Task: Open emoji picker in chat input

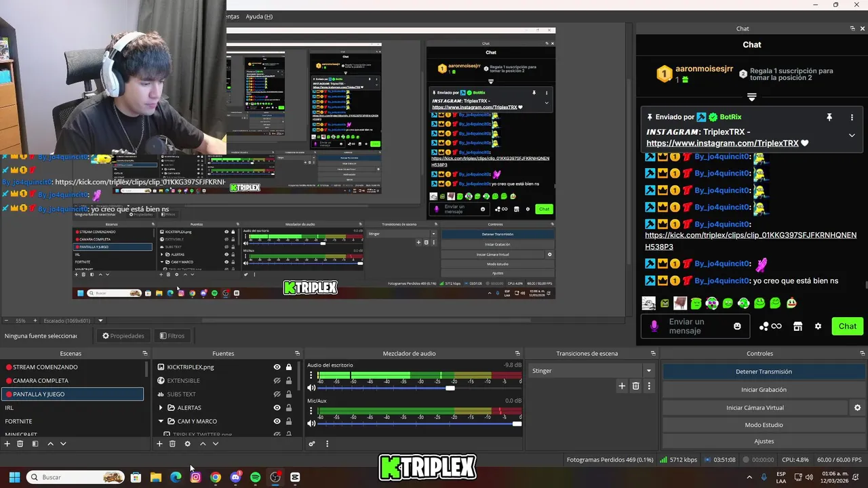Action: (737, 326)
